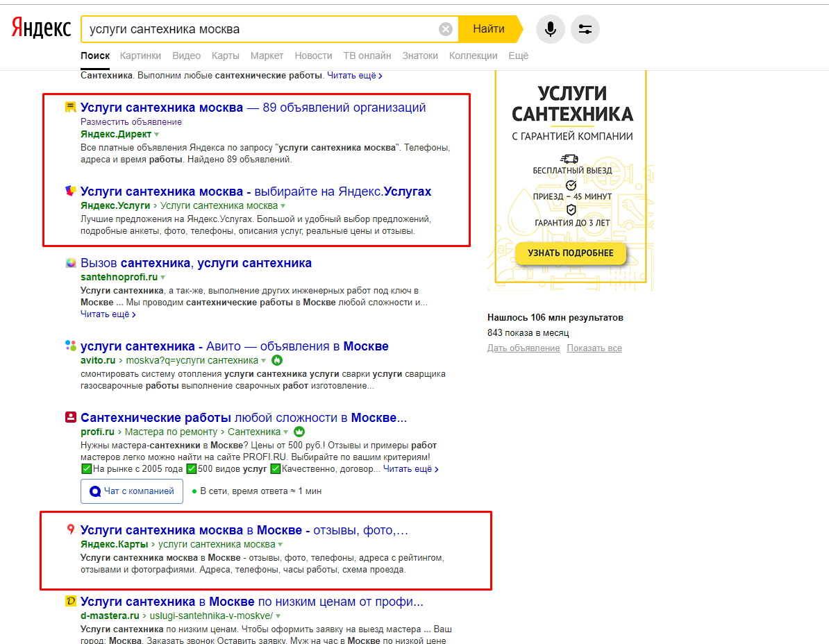
Task: Open the 'отзывы, фото' Яндекс.Карты result title
Action: pos(244,530)
